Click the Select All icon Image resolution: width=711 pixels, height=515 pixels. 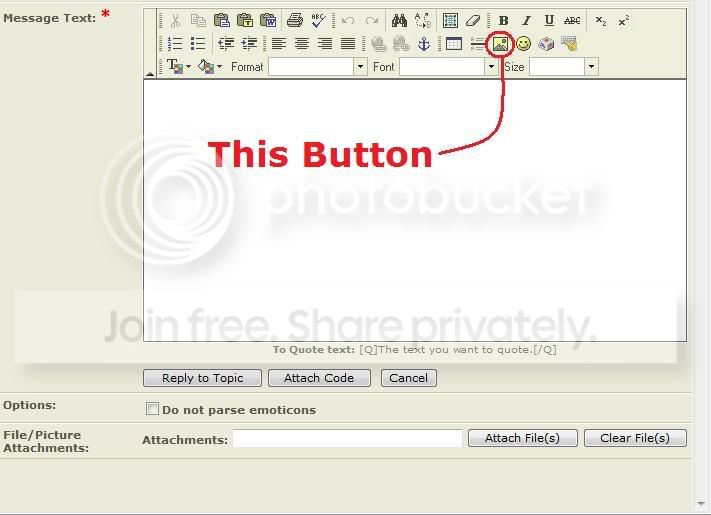point(450,20)
